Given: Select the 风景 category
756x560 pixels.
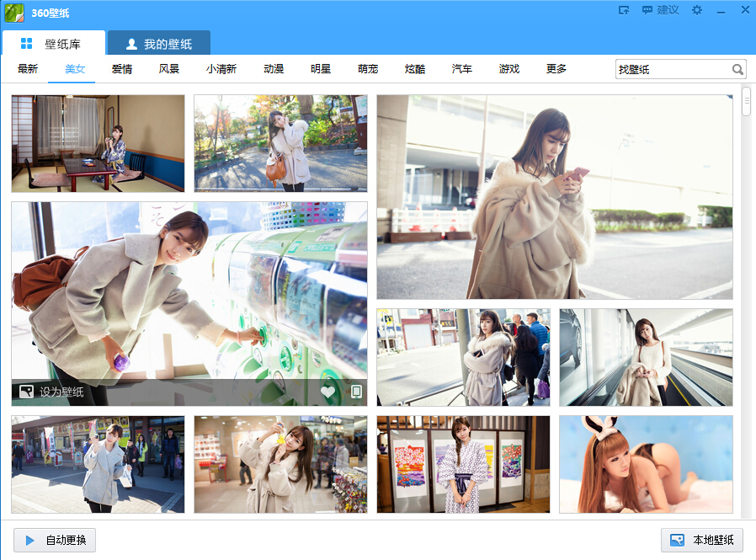Looking at the screenshot, I should (169, 69).
